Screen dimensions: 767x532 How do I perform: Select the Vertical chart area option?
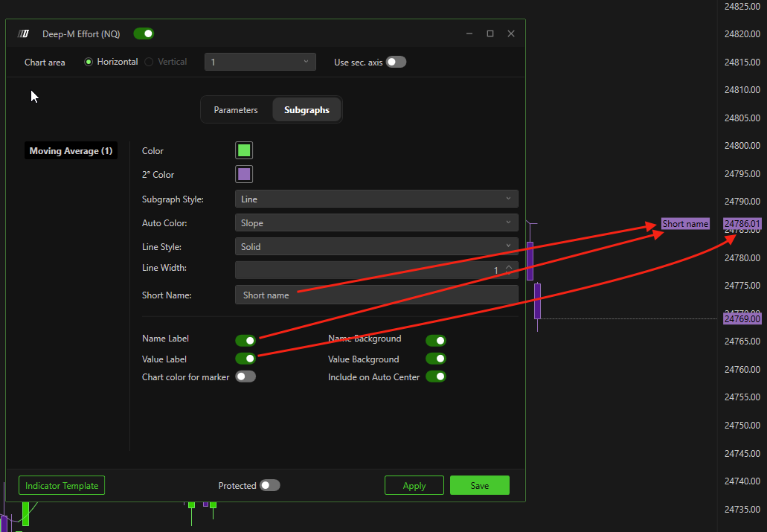(150, 62)
